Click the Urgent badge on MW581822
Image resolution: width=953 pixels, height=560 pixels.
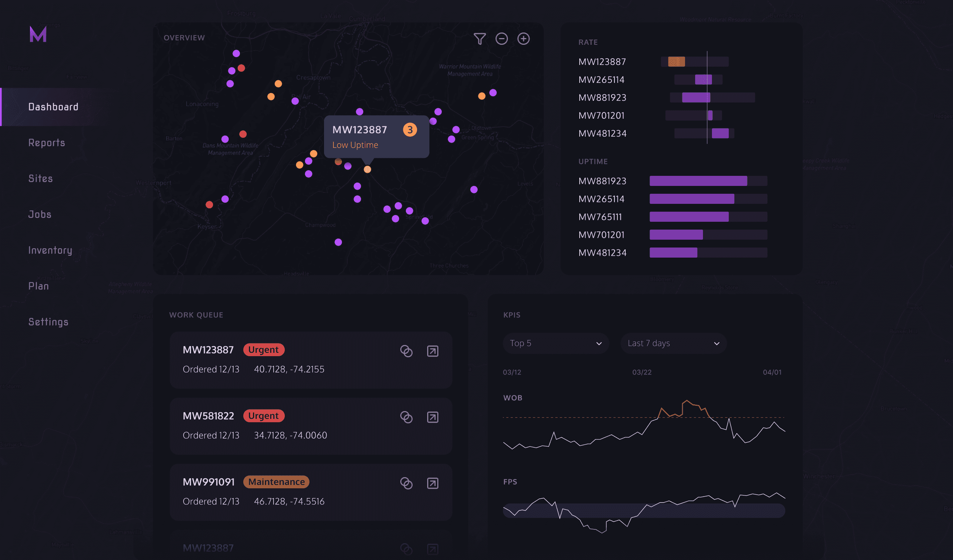pos(263,416)
